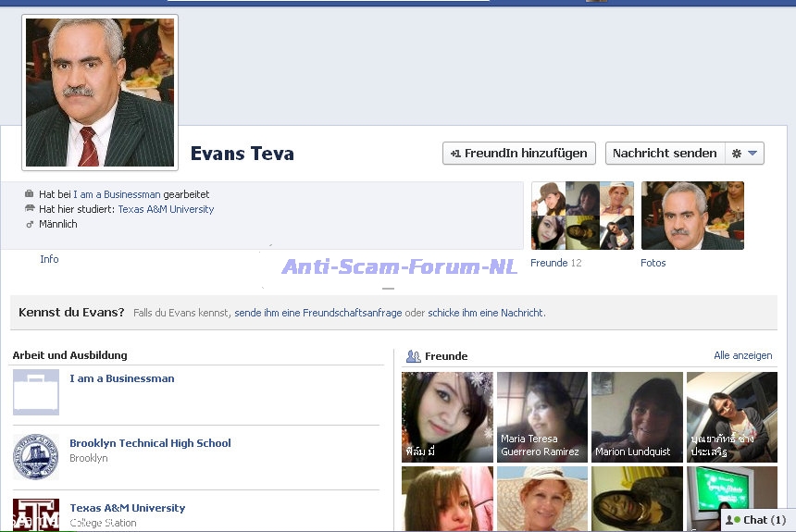Open Marion Lundquist friend photo
The image size is (796, 532).
tap(637, 416)
